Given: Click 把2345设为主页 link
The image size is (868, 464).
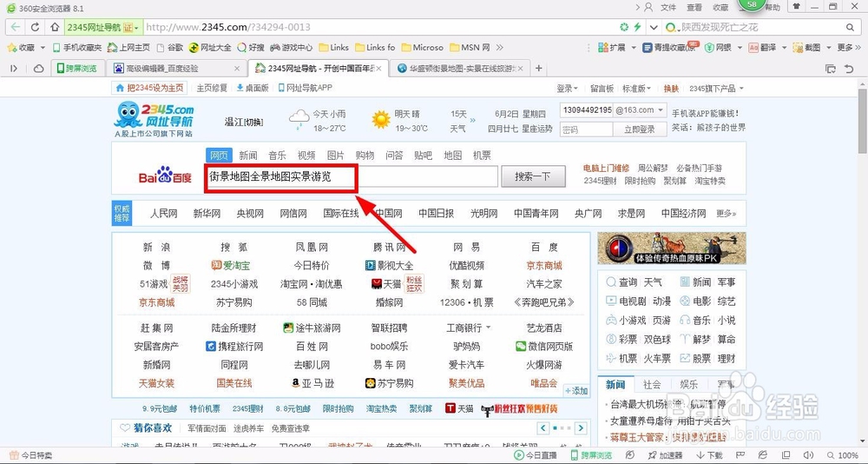Looking at the screenshot, I should 150,88.
